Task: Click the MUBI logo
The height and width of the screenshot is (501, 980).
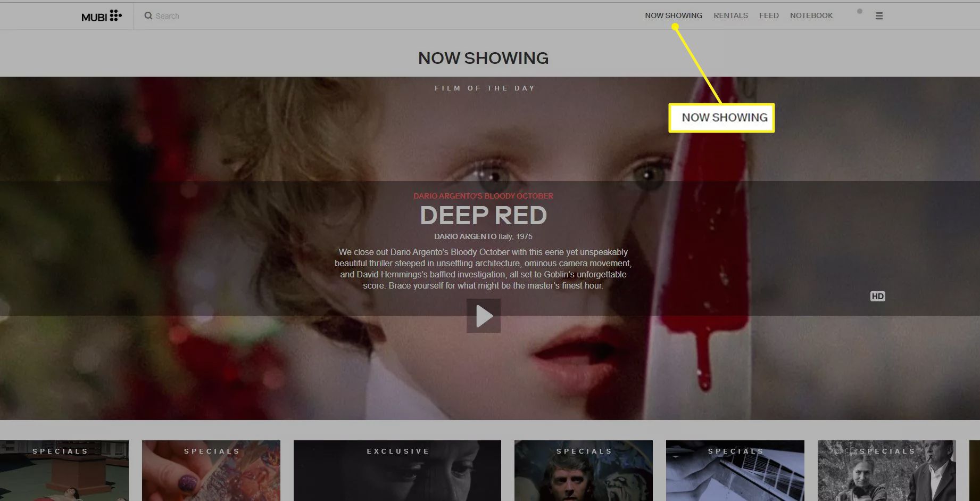Action: [102, 16]
